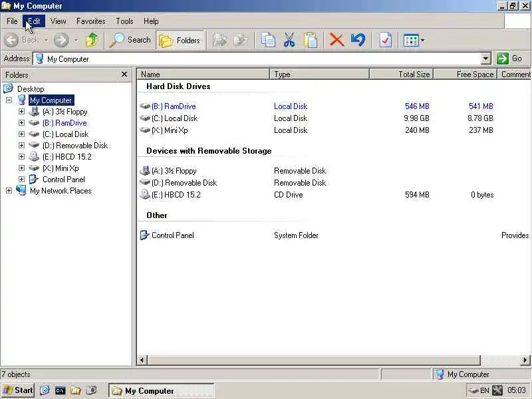Select Desktop in the folder tree
532x399 pixels.
[31, 89]
